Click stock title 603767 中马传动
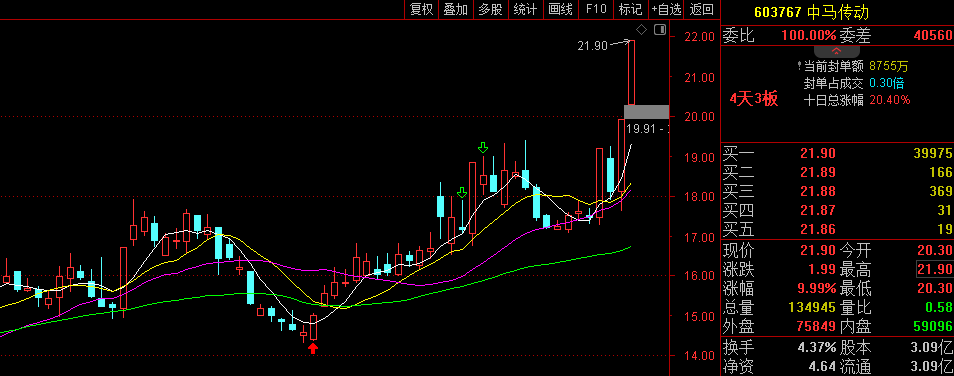The image size is (954, 376). 811,12
